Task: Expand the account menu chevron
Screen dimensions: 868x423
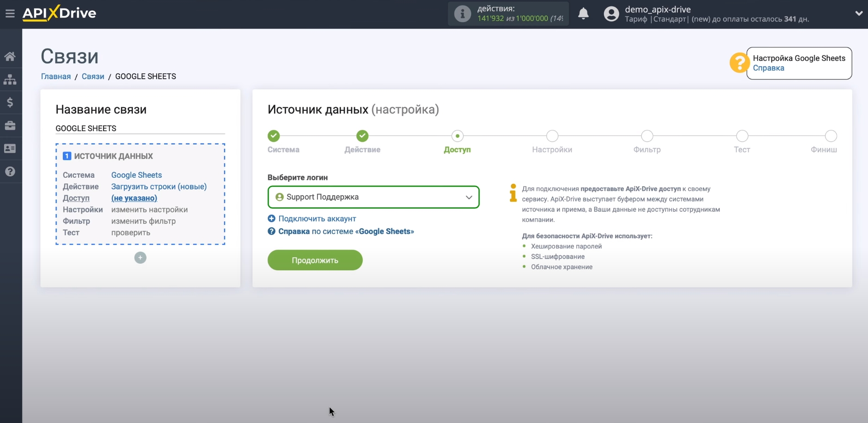Action: [x=859, y=13]
